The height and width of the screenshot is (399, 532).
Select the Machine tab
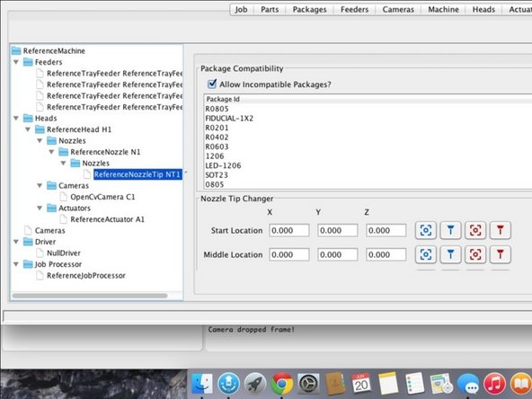tap(443, 10)
